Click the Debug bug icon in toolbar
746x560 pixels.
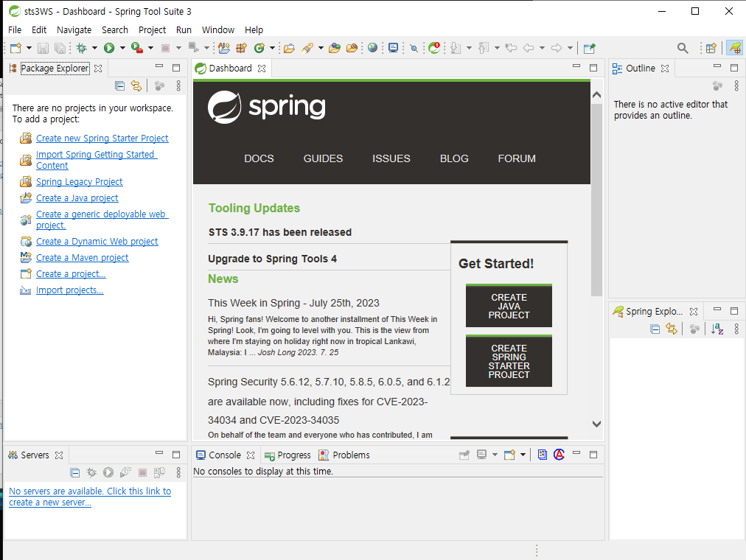[82, 48]
